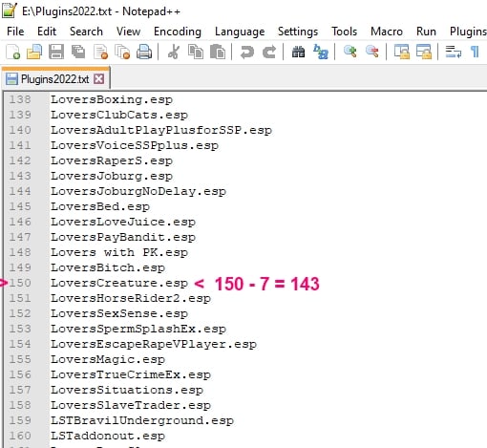Click the Redo arrow icon

(269, 52)
